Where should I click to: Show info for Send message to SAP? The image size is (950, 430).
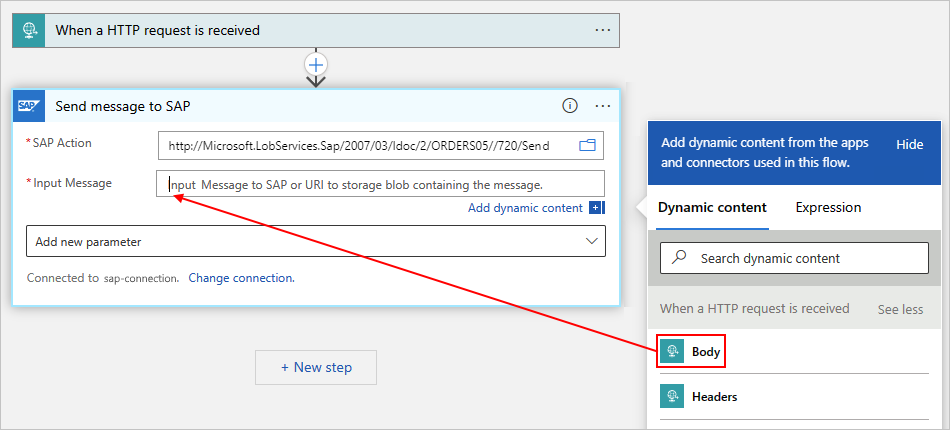pyautogui.click(x=570, y=105)
